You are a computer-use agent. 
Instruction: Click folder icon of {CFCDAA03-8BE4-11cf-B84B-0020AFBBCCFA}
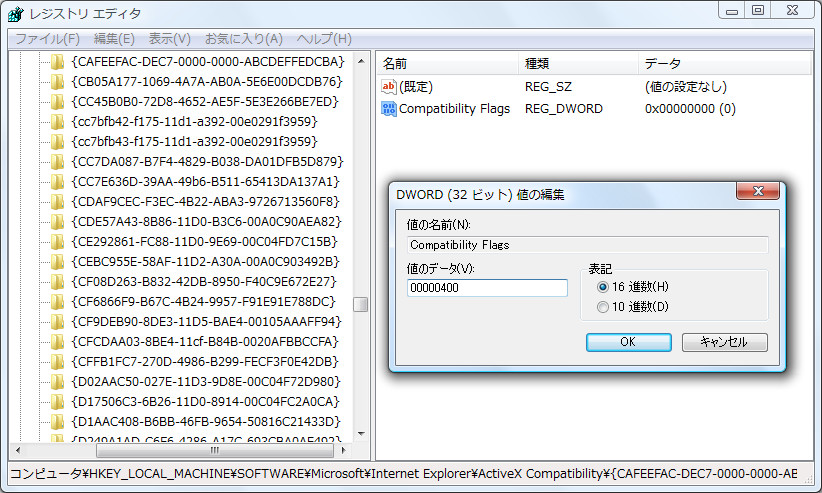pyautogui.click(x=57, y=342)
